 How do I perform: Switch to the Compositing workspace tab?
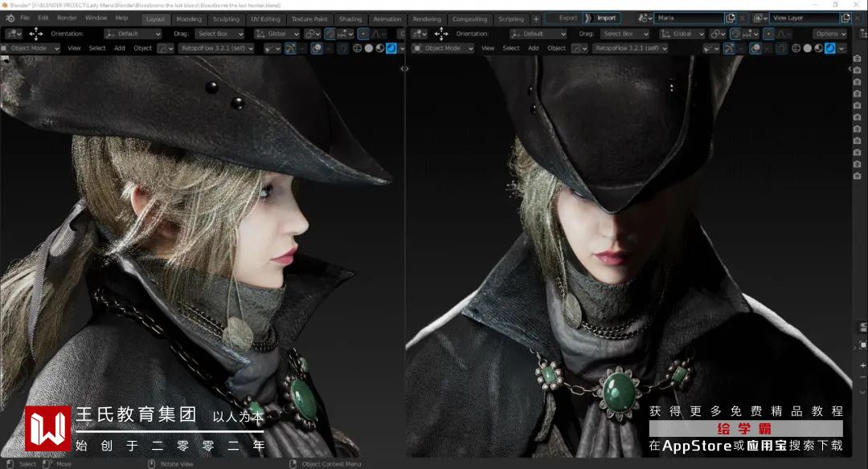[x=469, y=18]
